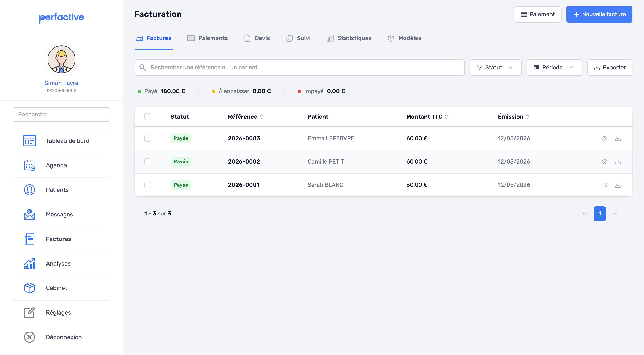Screen dimensions: 644x355
Task: Open the Devis tab
Action: click(257, 38)
